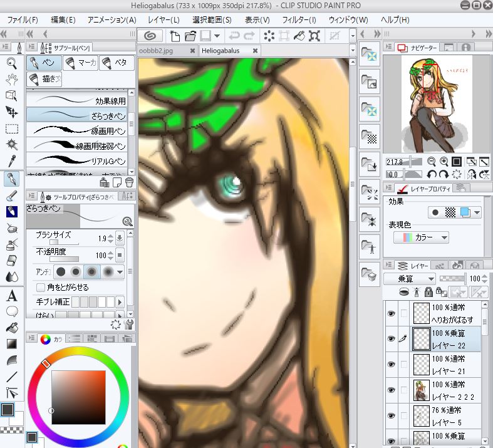Toggle visibility of レイヤー 21

pos(391,364)
